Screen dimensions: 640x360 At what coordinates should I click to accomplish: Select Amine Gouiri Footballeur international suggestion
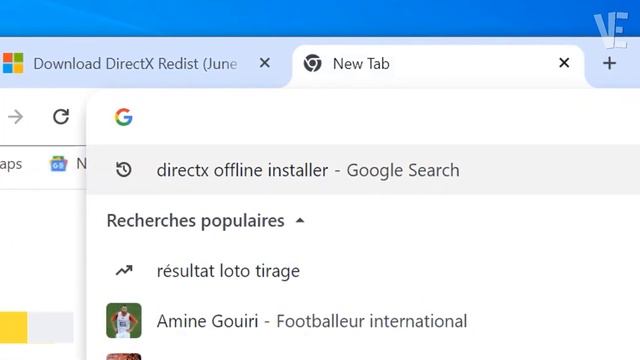pyautogui.click(x=363, y=321)
